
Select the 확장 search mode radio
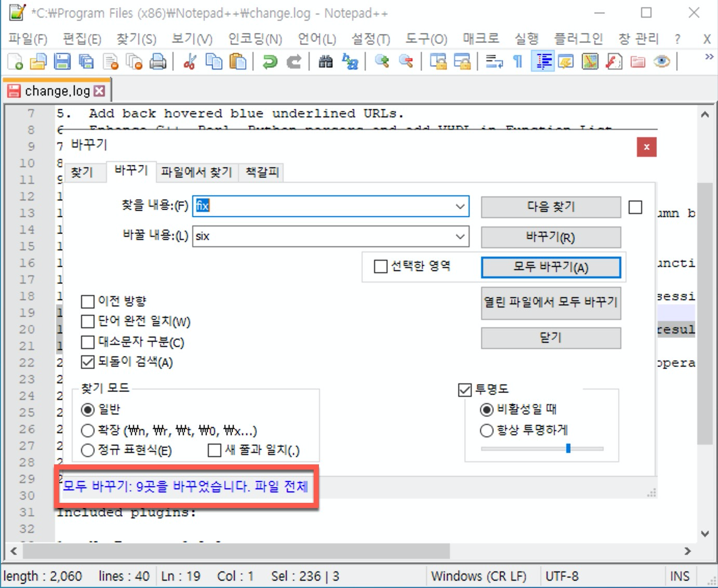pyautogui.click(x=88, y=431)
